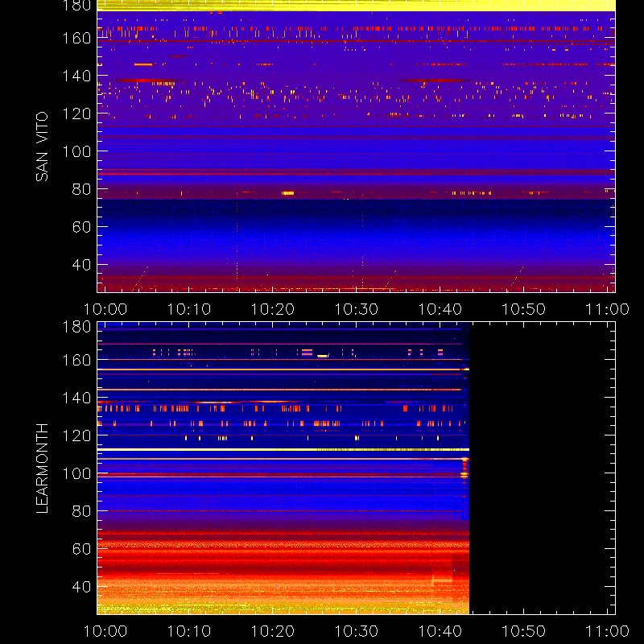Click the 100 frequency label on San Vito axis

coord(76,151)
